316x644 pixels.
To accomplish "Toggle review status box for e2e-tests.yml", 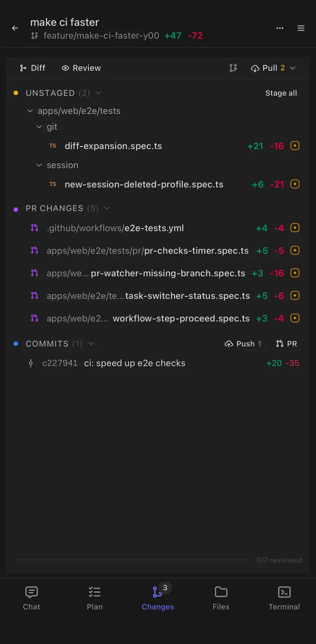I will tap(295, 228).
